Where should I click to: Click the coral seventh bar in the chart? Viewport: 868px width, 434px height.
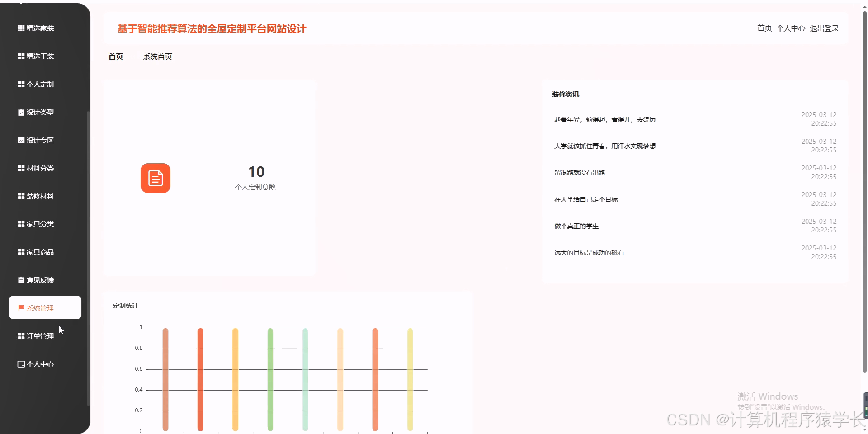(x=375, y=379)
